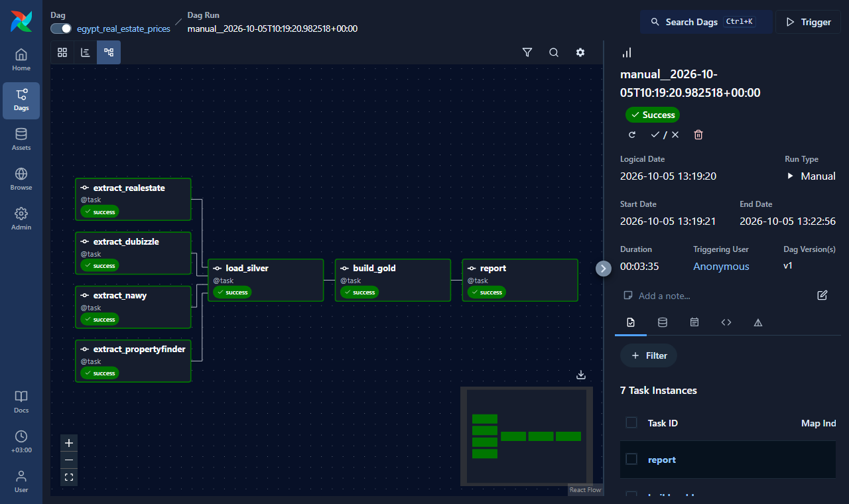Go to Home in the sidebar

[21, 60]
